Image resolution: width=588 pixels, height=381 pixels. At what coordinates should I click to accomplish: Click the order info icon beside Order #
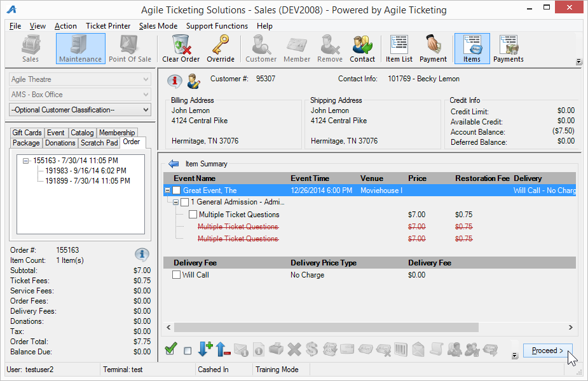(142, 255)
